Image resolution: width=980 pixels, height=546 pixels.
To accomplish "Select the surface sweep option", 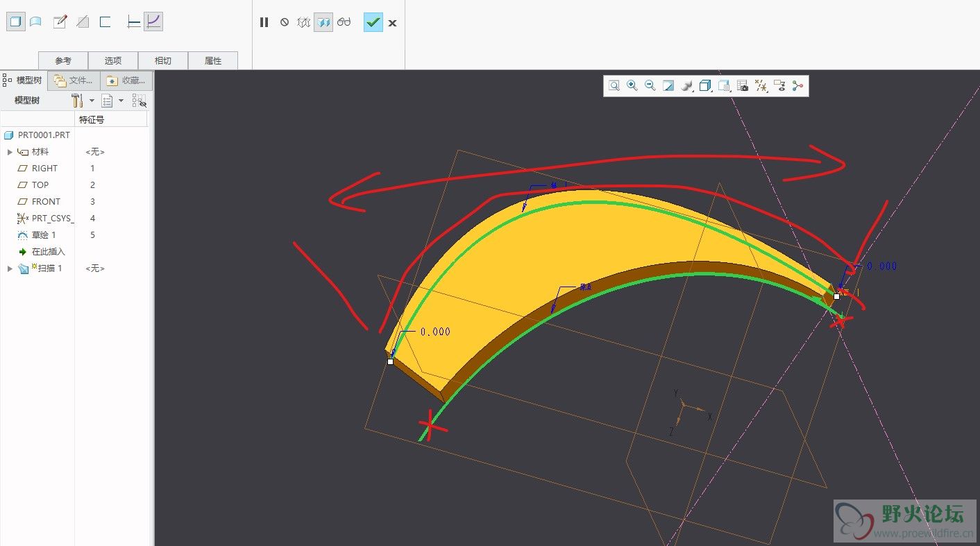I will click(x=36, y=22).
